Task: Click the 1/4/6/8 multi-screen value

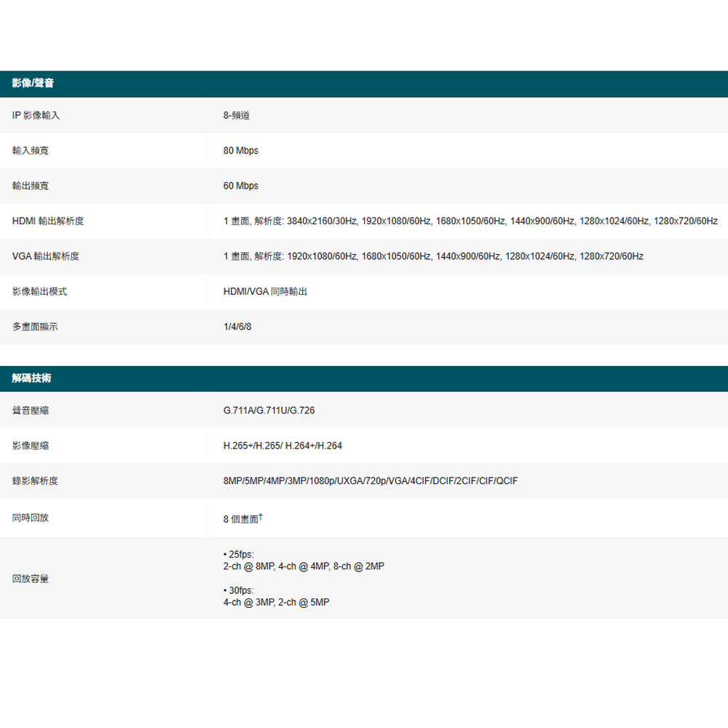Action: point(237,327)
